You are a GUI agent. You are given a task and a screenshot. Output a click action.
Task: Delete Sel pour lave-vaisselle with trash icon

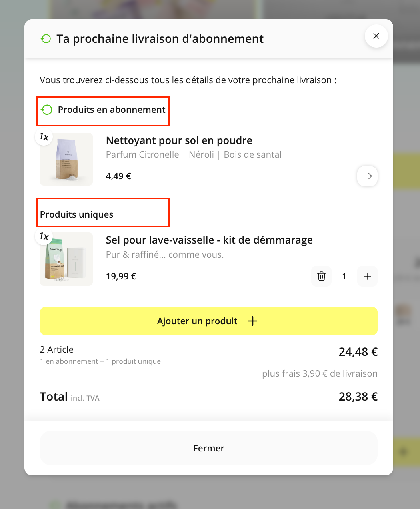(x=322, y=276)
